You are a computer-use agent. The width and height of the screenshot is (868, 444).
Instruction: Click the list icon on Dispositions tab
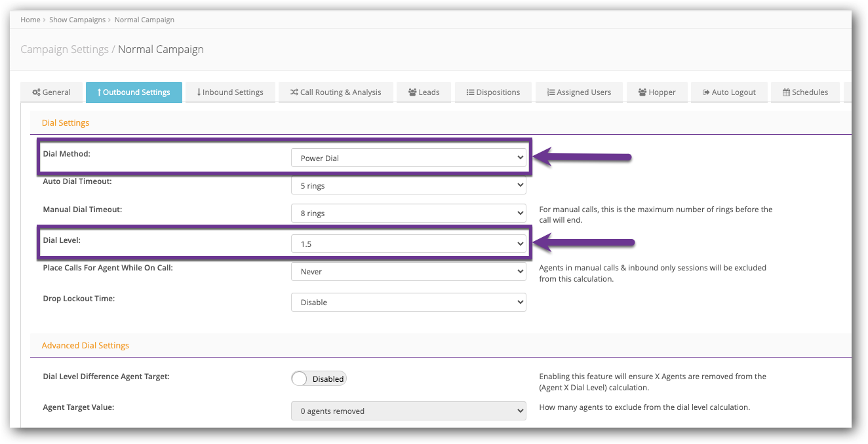tap(470, 92)
